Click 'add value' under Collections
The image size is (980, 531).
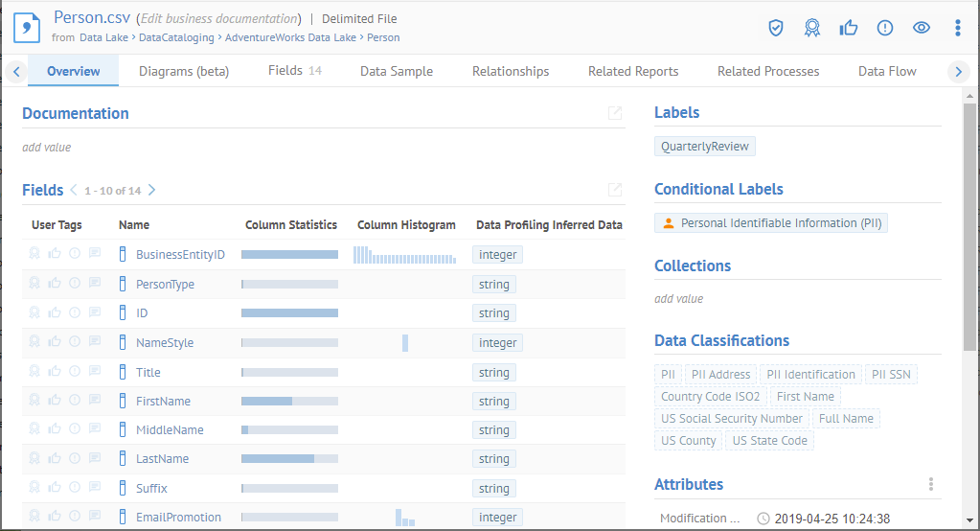[678, 299]
